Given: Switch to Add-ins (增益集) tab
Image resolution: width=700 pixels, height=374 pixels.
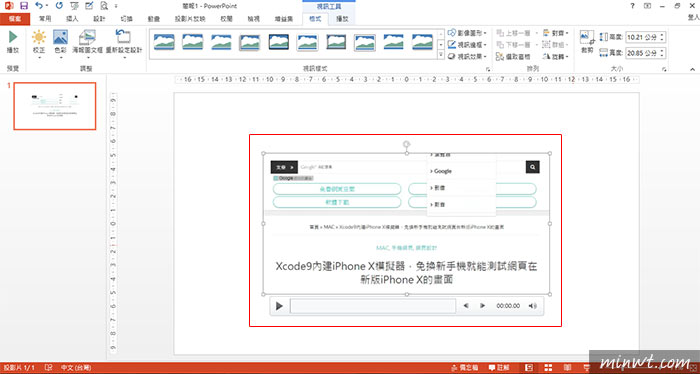Looking at the screenshot, I should tap(283, 19).
